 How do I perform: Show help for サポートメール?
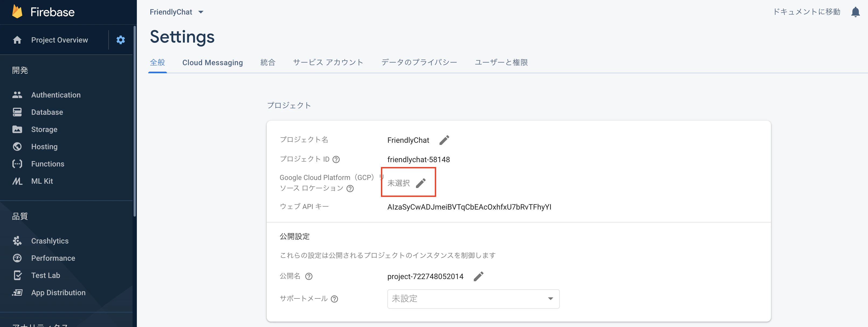coord(334,299)
